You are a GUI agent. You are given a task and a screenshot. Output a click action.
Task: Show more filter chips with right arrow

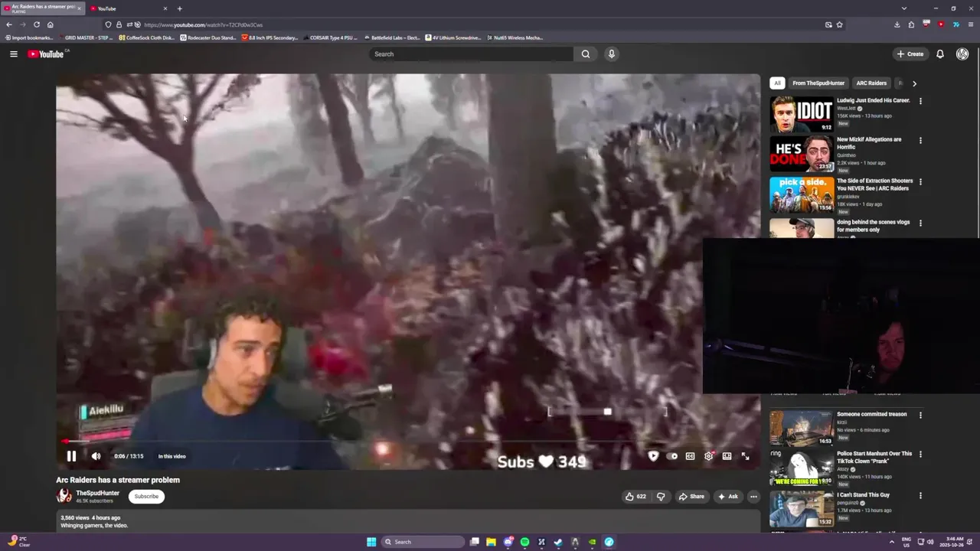pyautogui.click(x=914, y=83)
